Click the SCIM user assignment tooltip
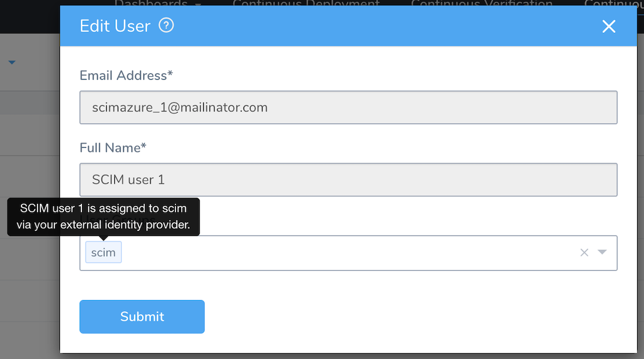Viewport: 644px width, 359px height. coord(103,216)
